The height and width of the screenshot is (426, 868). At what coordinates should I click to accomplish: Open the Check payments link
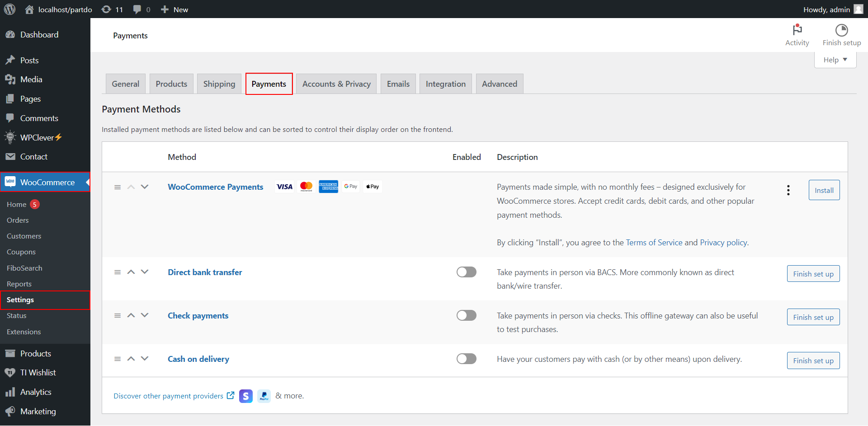click(198, 316)
